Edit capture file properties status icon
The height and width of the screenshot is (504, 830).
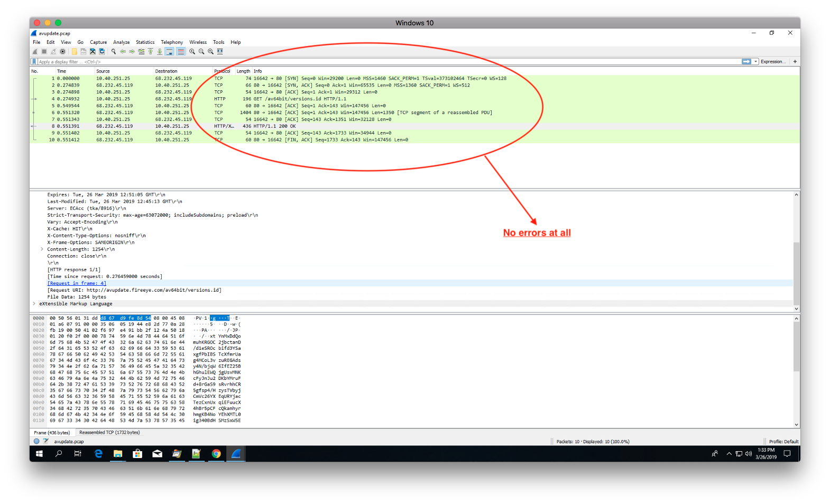46,442
